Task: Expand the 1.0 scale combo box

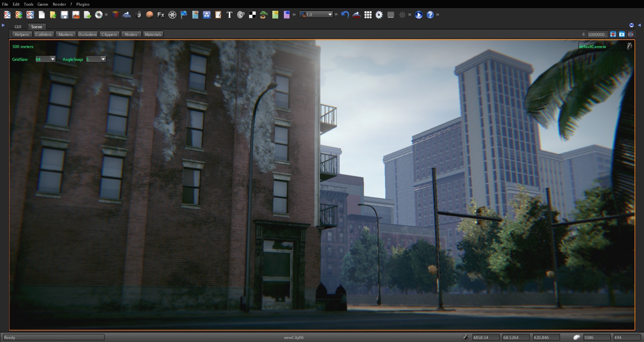Action: tap(330, 14)
